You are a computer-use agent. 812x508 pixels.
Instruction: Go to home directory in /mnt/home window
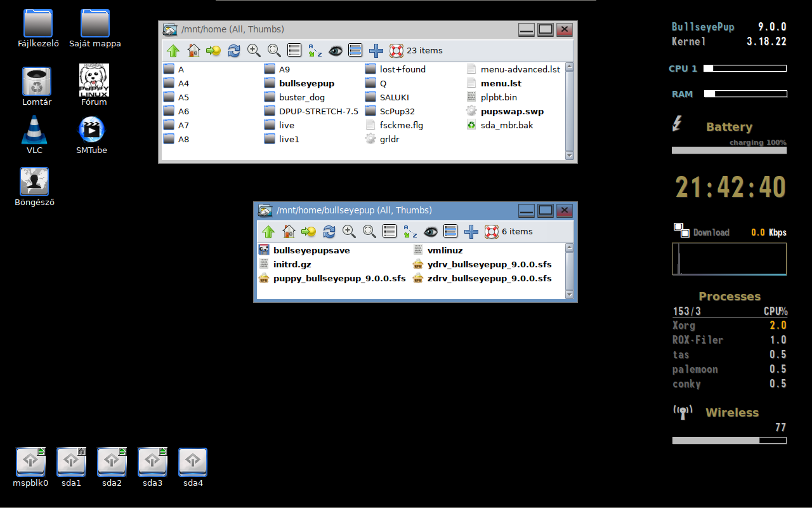[x=193, y=51]
